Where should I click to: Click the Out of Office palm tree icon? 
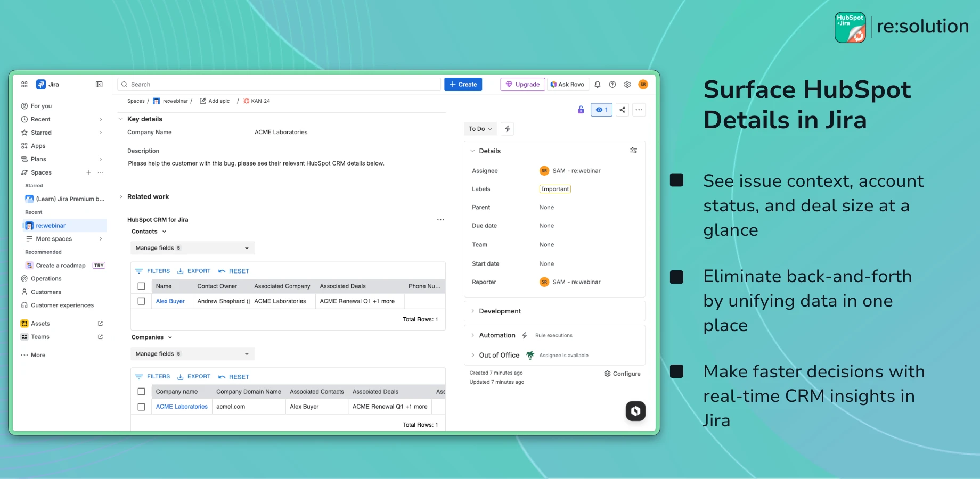click(530, 355)
